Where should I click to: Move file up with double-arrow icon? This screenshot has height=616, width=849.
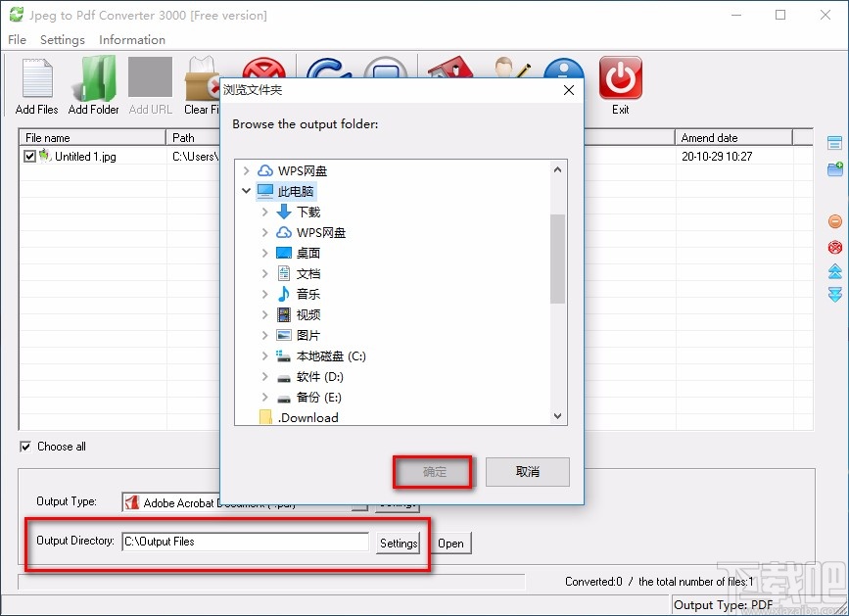pyautogui.click(x=837, y=272)
